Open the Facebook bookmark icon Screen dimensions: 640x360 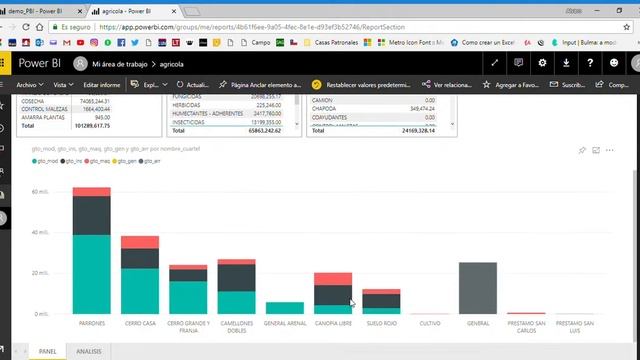coord(121,42)
